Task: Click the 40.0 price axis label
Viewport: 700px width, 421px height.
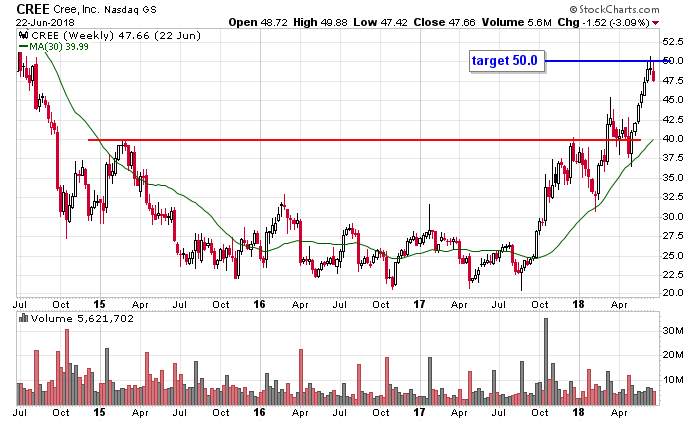Action: pyautogui.click(x=673, y=138)
